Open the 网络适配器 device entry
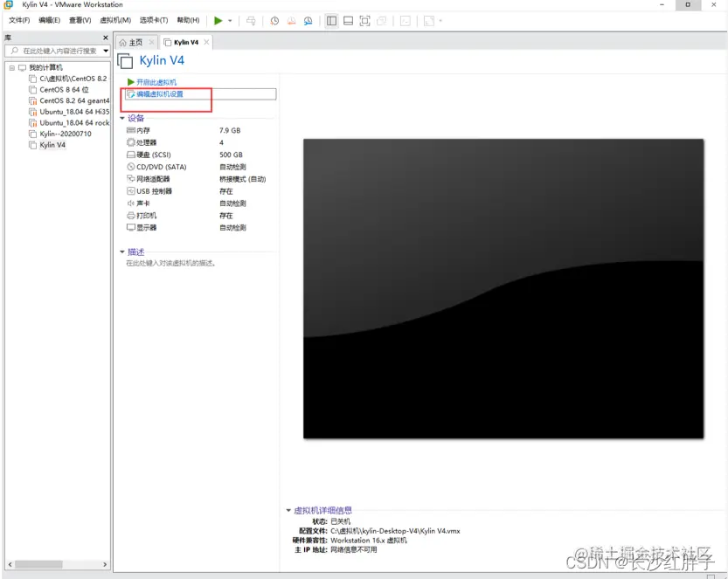Image resolution: width=728 pixels, height=579 pixels. tap(148, 179)
